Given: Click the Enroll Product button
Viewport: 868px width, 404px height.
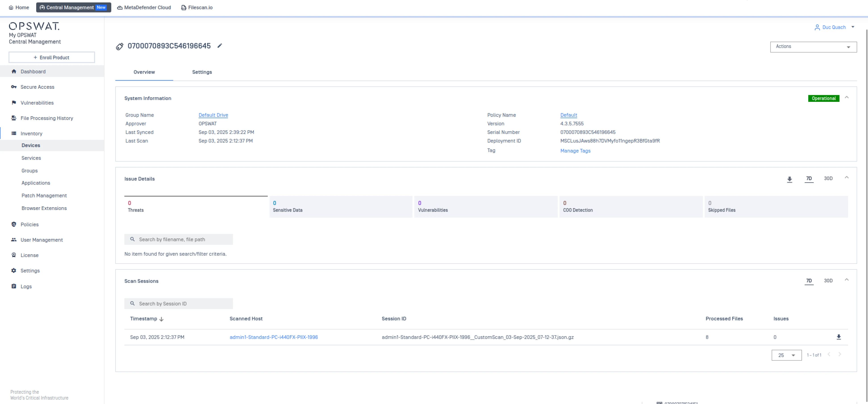Looking at the screenshot, I should pos(52,57).
